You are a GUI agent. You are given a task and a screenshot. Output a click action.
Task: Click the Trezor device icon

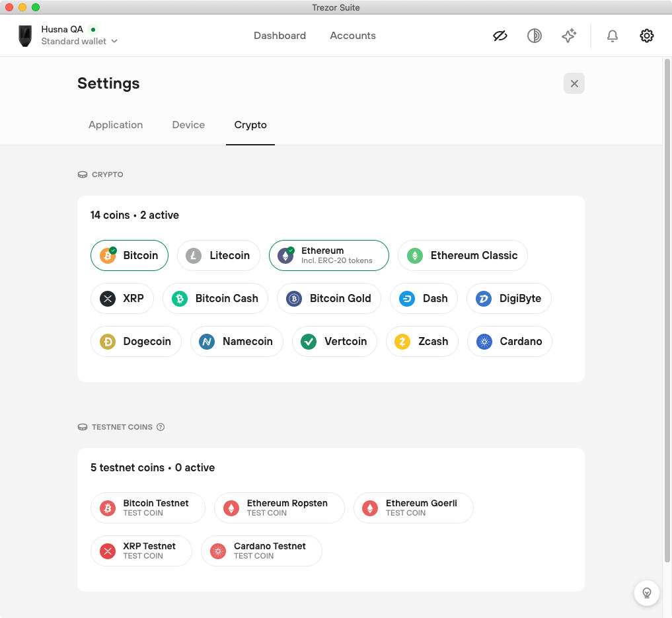[x=25, y=36]
